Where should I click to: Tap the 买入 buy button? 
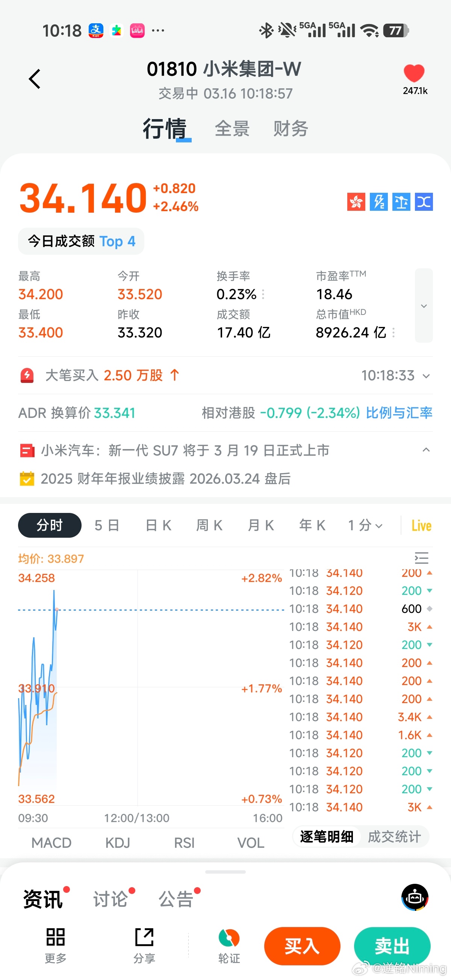[302, 946]
